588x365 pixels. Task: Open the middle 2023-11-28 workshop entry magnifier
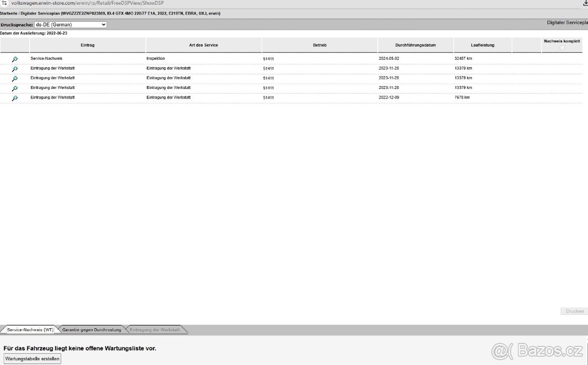[15, 79]
